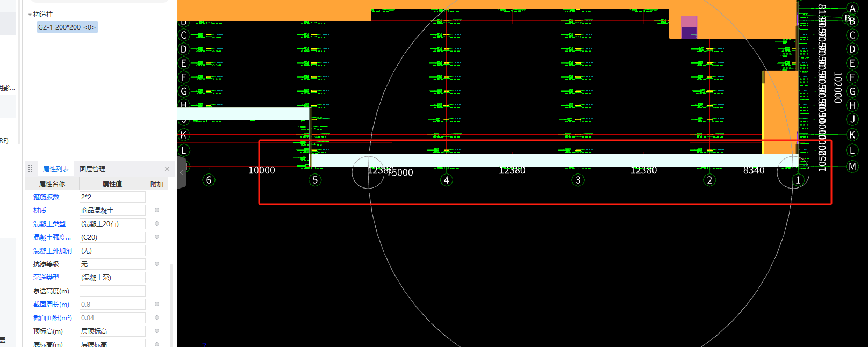Toggle the 附加 option for 混凝土强度
Screen dimensions: 868x347
(x=157, y=237)
